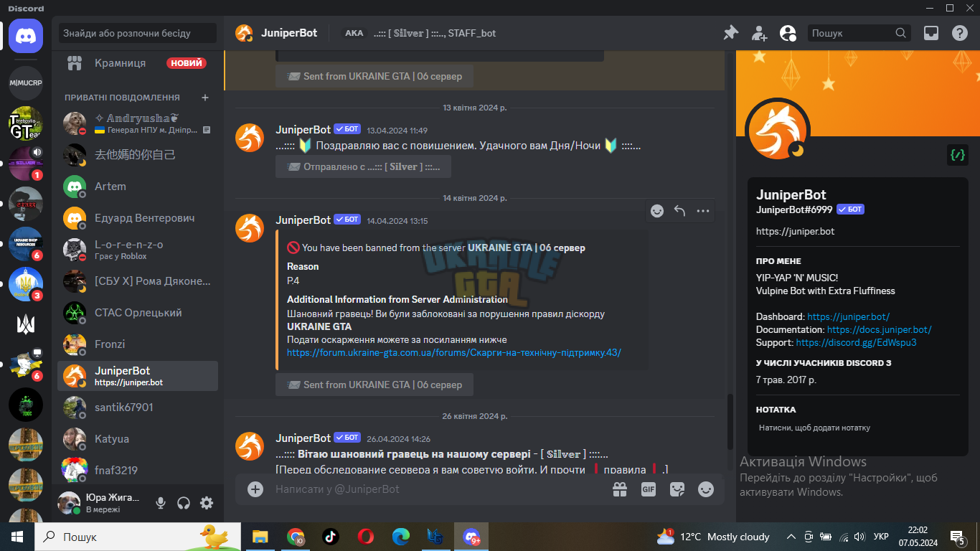Reply to the banned message
This screenshot has height=551, width=980.
pyautogui.click(x=680, y=211)
